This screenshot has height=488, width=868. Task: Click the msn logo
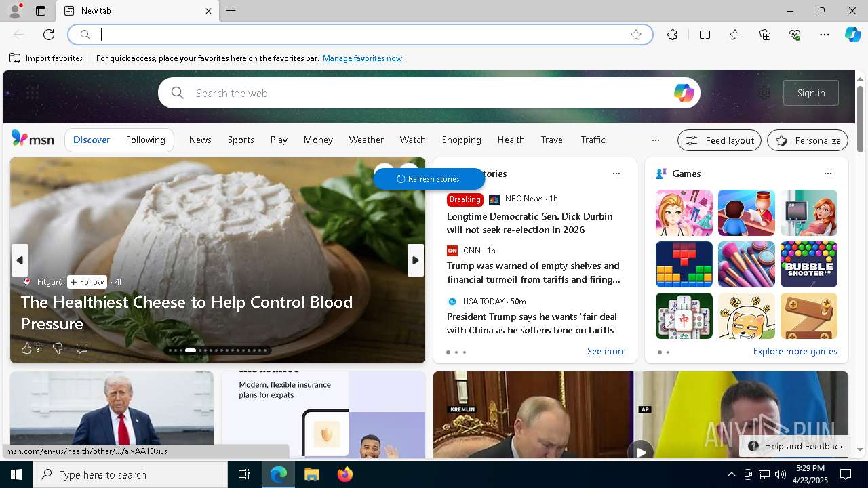pyautogui.click(x=33, y=139)
